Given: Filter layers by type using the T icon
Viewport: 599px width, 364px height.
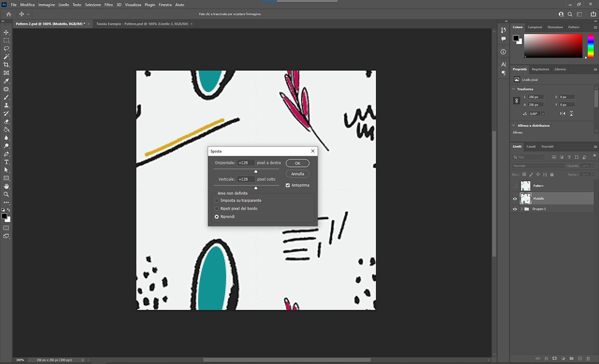Looking at the screenshot, I should pos(569,157).
